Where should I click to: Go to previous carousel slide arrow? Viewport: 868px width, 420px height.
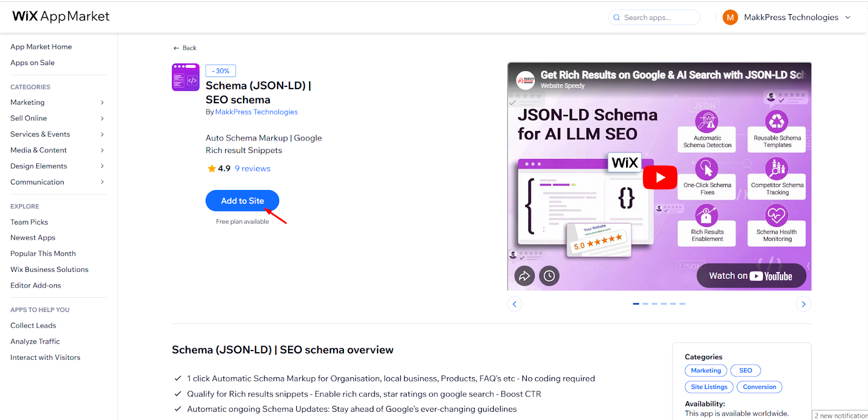(x=515, y=304)
